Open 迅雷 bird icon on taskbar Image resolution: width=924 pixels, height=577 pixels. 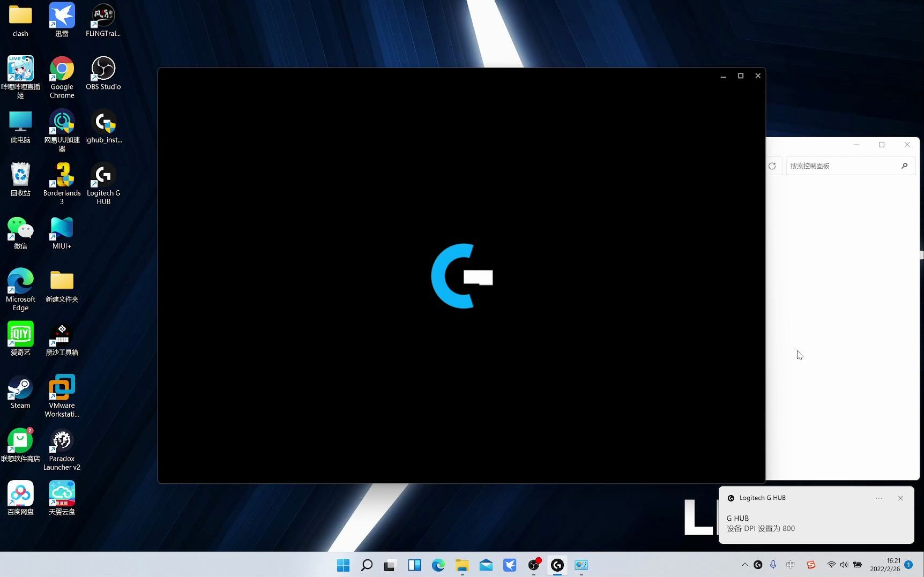coord(510,565)
